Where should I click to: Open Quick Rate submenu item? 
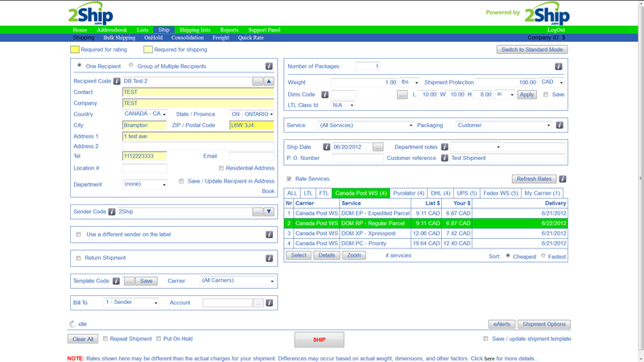click(251, 38)
